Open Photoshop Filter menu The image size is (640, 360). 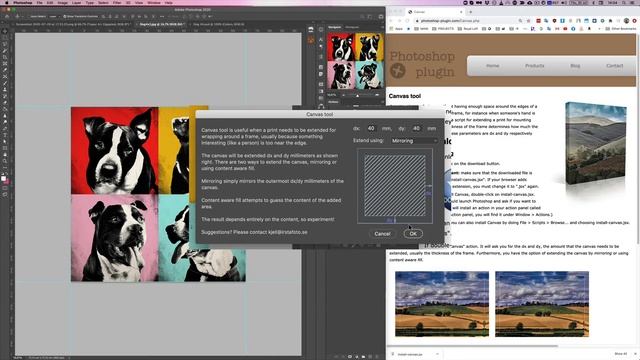pyautogui.click(x=117, y=2)
